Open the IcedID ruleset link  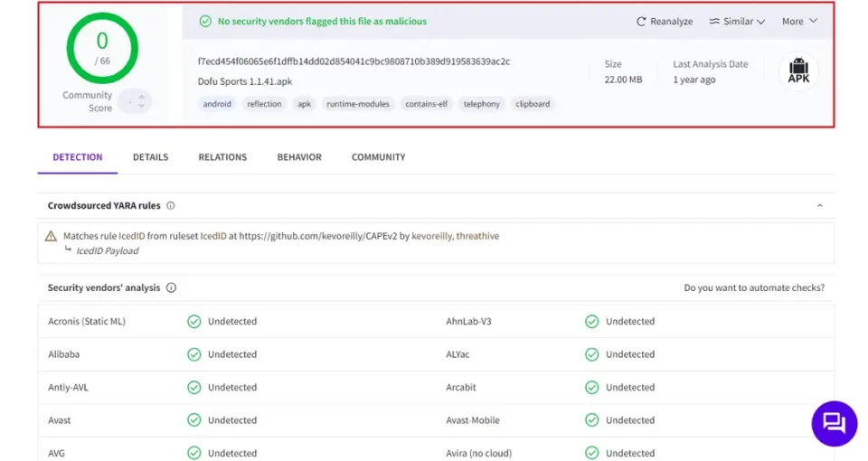213,236
